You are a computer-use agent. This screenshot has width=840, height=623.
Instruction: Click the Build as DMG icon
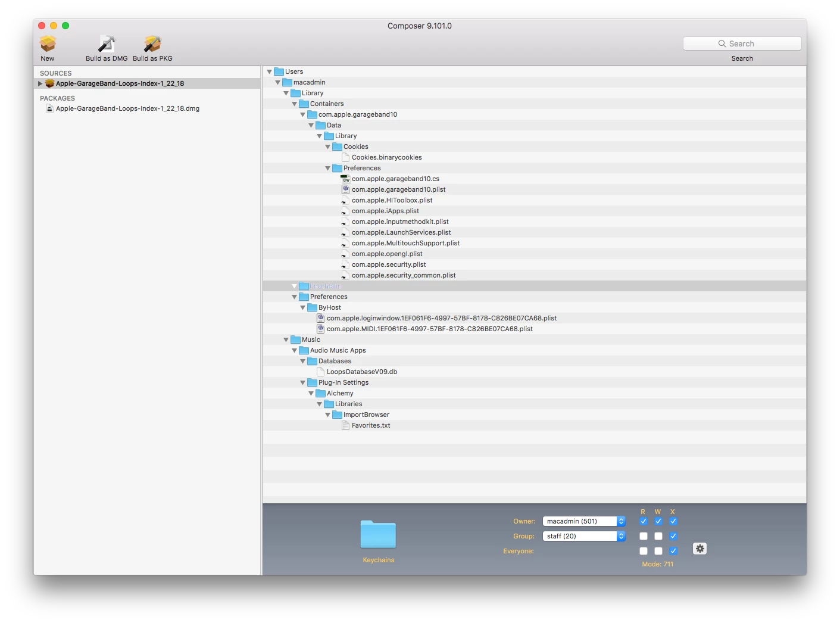coord(107,43)
